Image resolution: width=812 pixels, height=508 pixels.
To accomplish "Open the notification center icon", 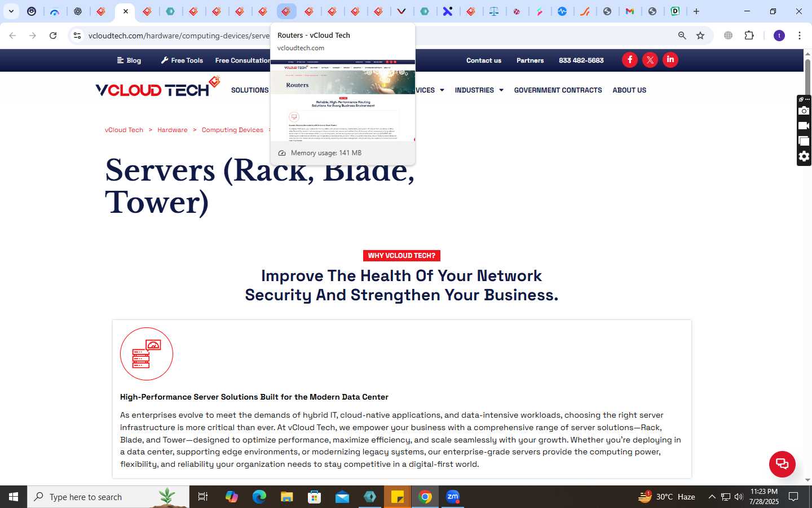I will pyautogui.click(x=793, y=497).
